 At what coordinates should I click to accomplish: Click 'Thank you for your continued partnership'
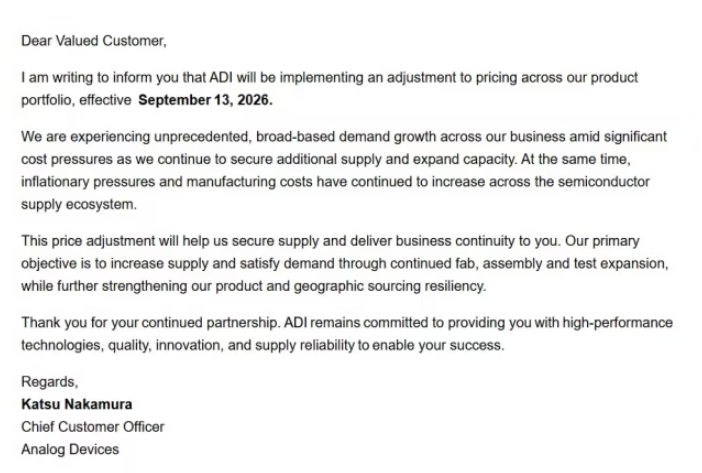tap(150, 323)
